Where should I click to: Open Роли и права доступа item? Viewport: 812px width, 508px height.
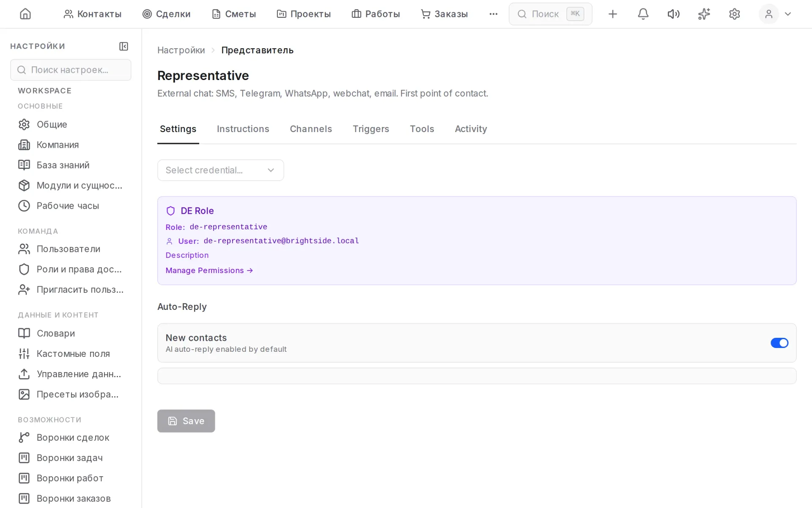71,269
